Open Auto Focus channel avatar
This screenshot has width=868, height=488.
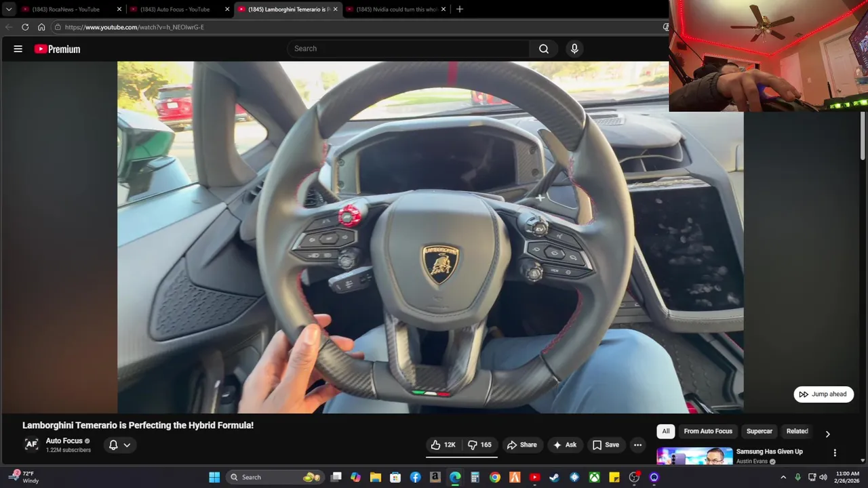(x=31, y=445)
